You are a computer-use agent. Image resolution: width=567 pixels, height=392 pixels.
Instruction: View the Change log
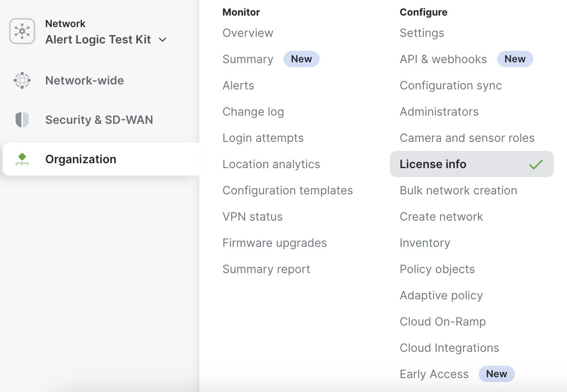[x=253, y=112]
